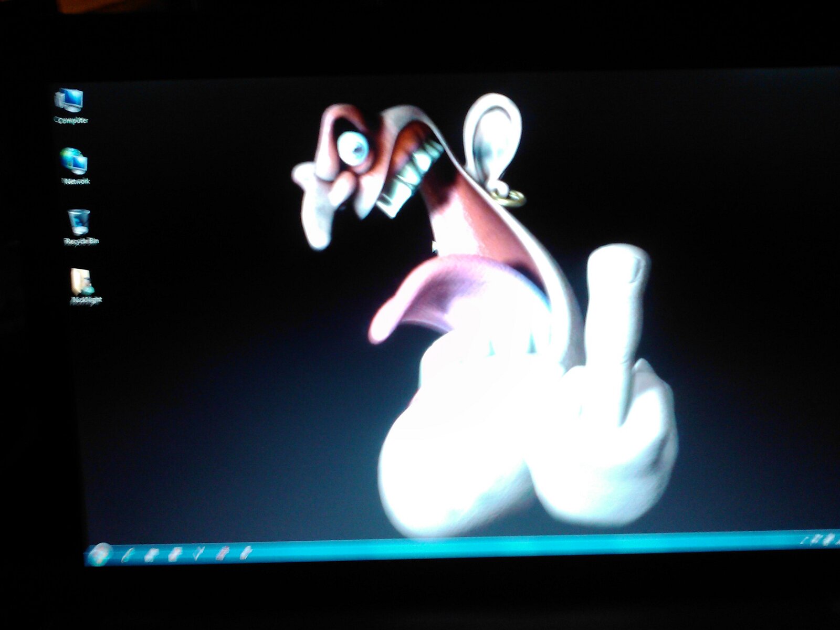The width and height of the screenshot is (840, 630).
Task: Click the "Recycle Bin" label text
Action: 81,241
